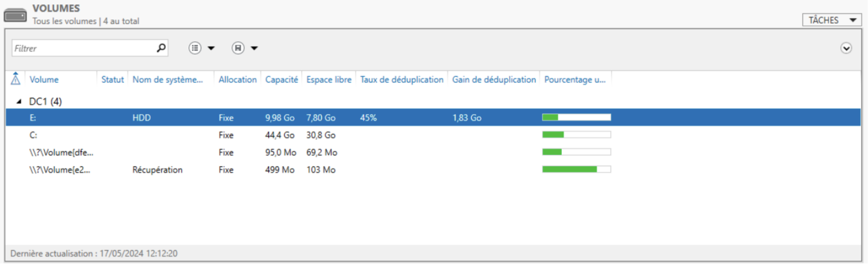Select the E: volume row
This screenshot has height=264, width=868.
[x=433, y=117]
